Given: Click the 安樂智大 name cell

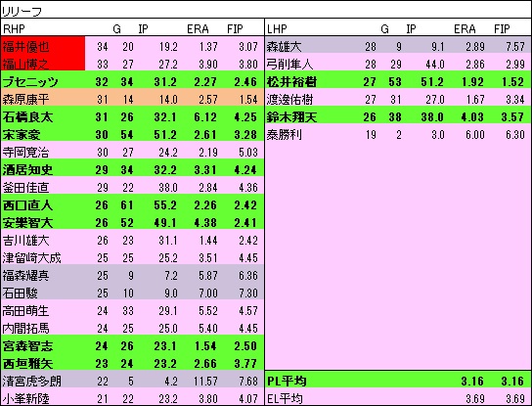Looking at the screenshot, I should click(x=27, y=223).
